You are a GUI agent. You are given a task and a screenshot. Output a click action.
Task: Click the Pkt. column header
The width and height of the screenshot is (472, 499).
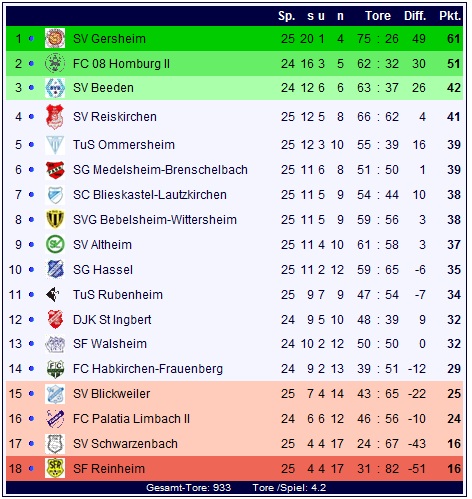tap(450, 16)
